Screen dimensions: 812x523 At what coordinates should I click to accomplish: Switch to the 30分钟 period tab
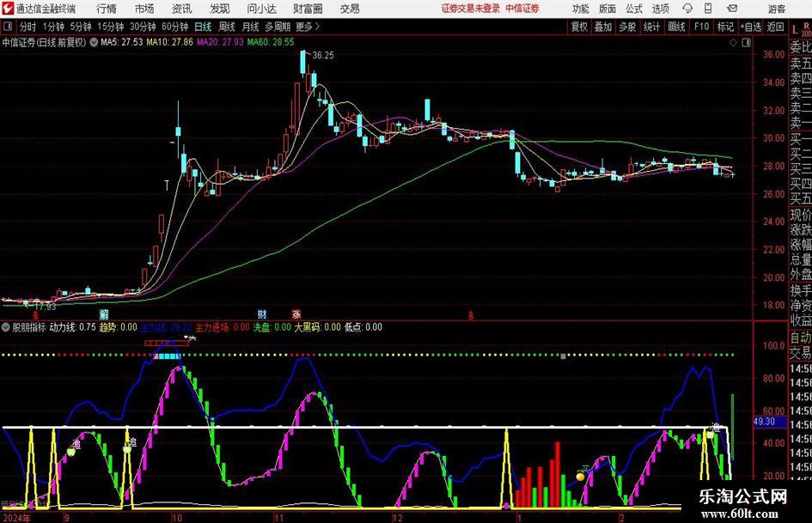143,27
